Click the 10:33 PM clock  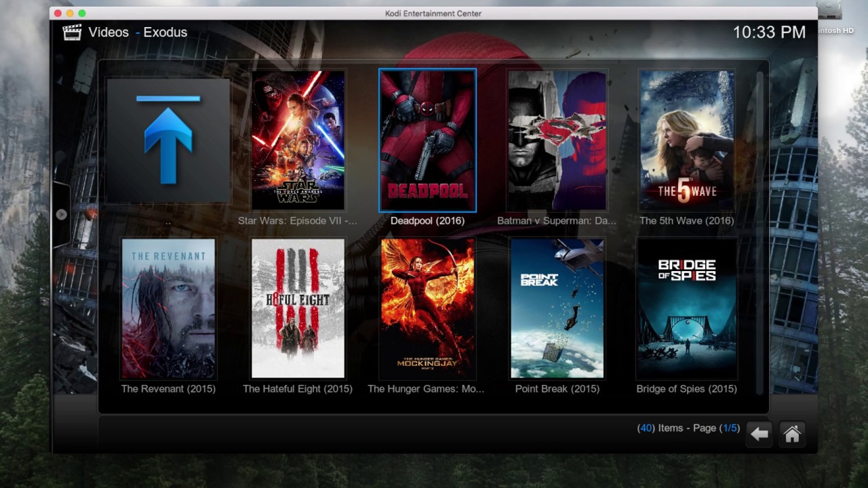point(769,32)
